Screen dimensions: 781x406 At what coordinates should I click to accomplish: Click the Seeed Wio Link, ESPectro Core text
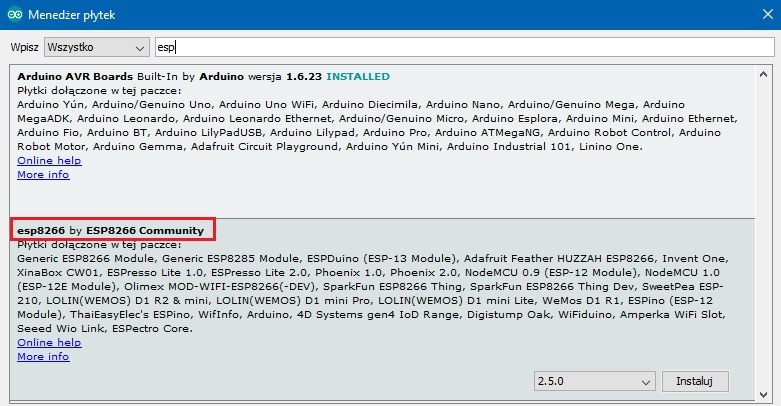[x=104, y=328]
